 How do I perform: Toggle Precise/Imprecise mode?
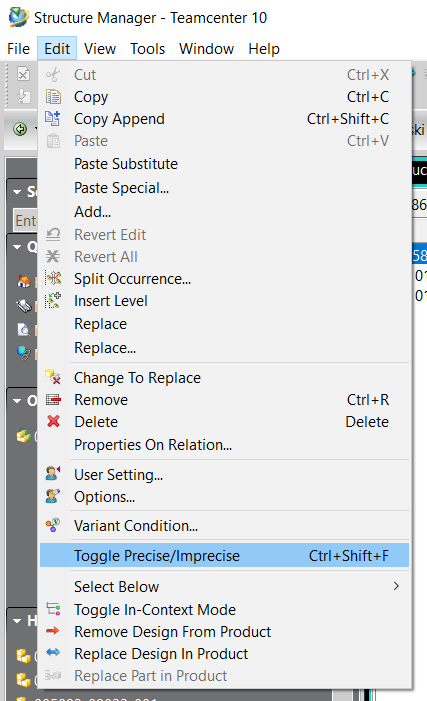pyautogui.click(x=224, y=556)
